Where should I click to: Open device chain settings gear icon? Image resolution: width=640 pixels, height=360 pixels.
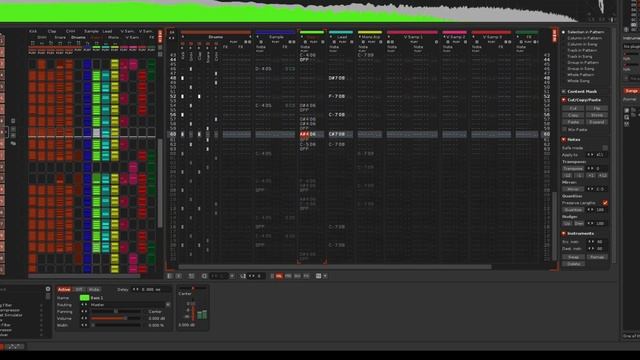click(48, 289)
